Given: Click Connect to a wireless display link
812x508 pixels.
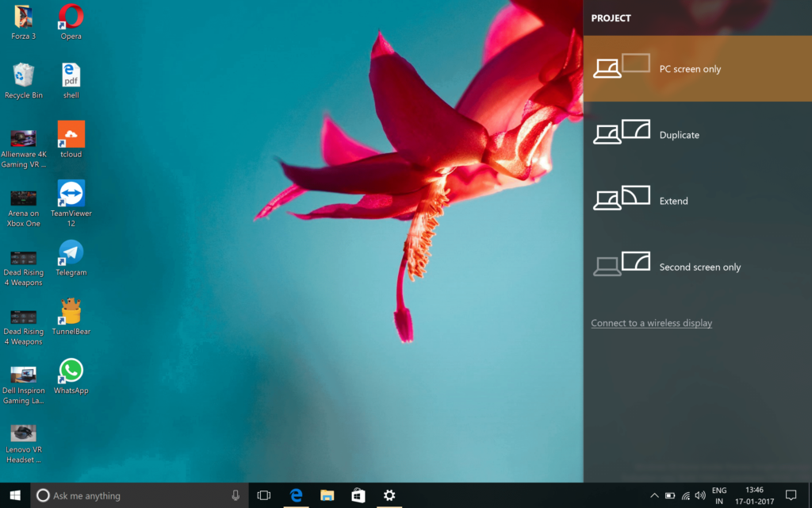Looking at the screenshot, I should (652, 323).
